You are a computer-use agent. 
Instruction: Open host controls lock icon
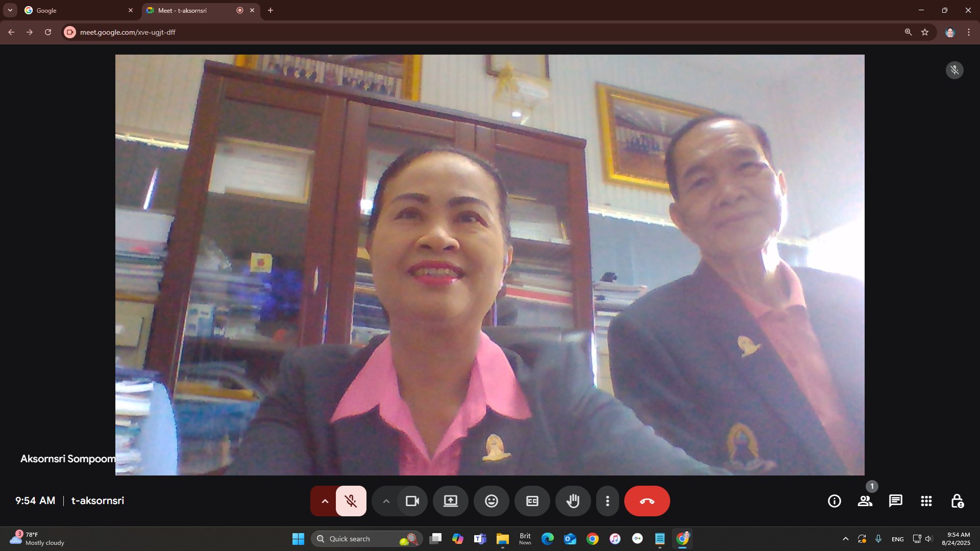click(957, 501)
